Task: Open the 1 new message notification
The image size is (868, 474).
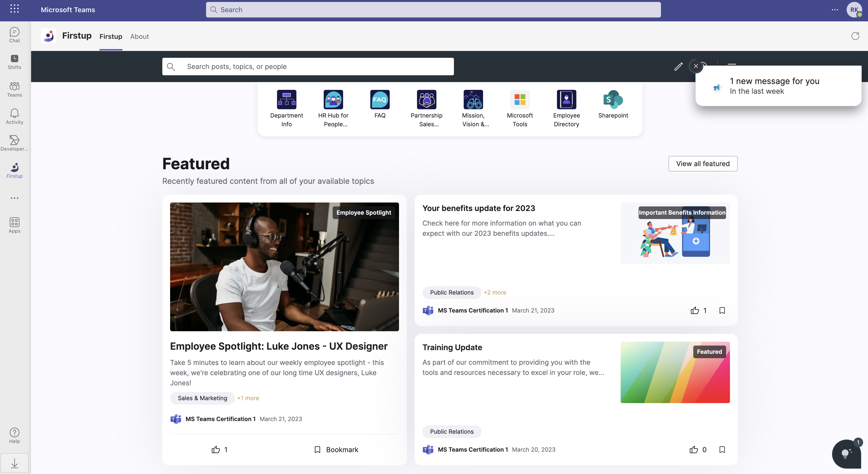Action: point(778,86)
